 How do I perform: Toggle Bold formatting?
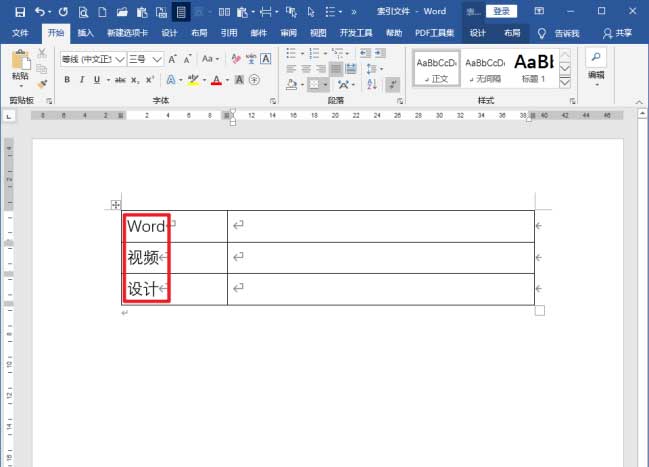pos(67,80)
